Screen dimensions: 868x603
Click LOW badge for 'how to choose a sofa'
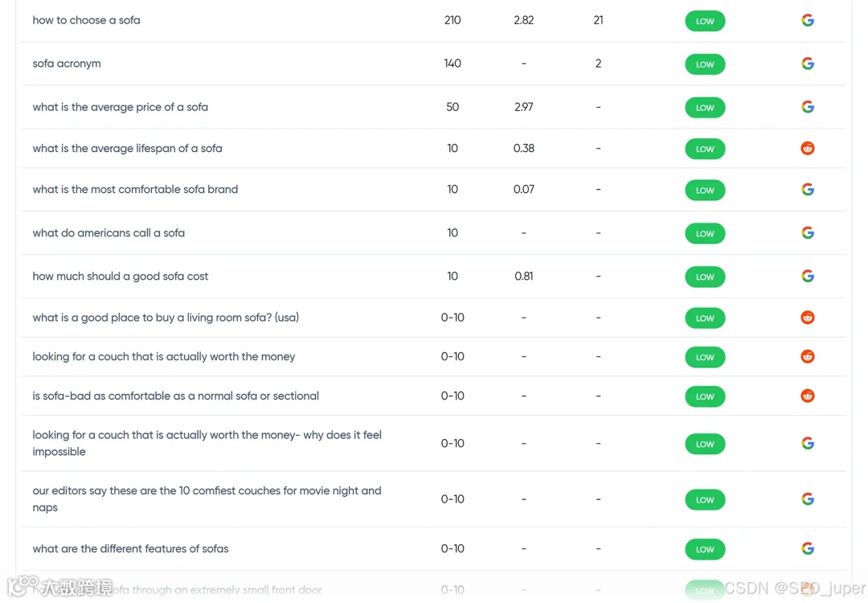[x=705, y=22]
